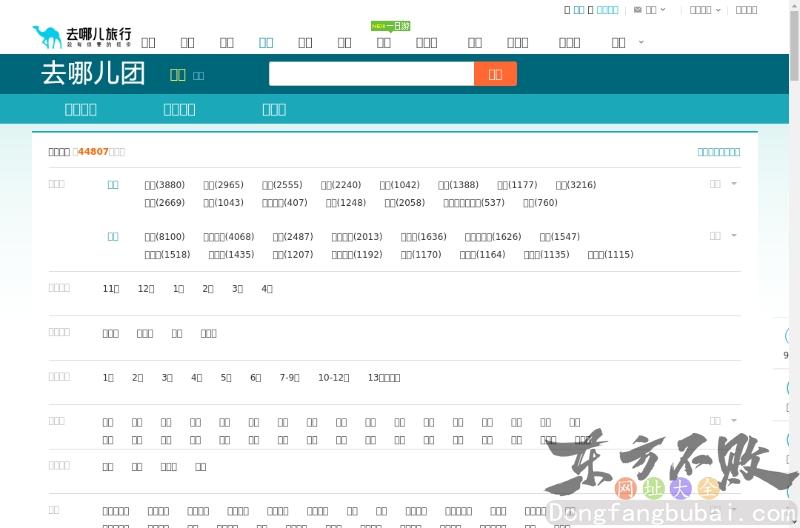Select the highlighted teal top navigation tab
The width and height of the screenshot is (800, 528).
(266, 42)
